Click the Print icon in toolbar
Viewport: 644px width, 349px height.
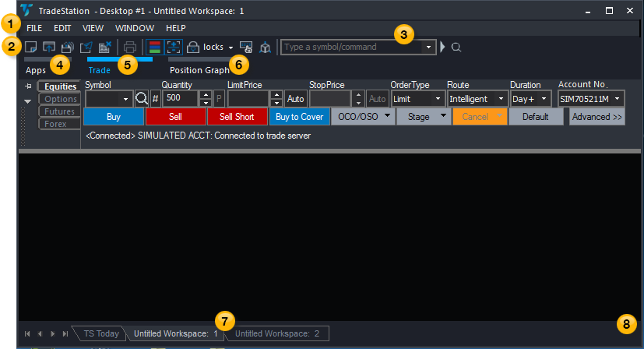coord(130,47)
